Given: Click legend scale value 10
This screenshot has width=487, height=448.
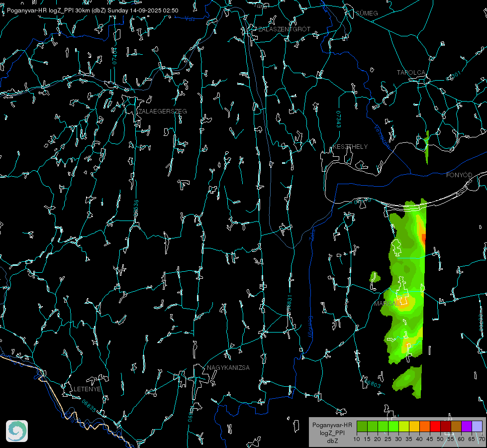Looking at the screenshot, I should pyautogui.click(x=357, y=440).
